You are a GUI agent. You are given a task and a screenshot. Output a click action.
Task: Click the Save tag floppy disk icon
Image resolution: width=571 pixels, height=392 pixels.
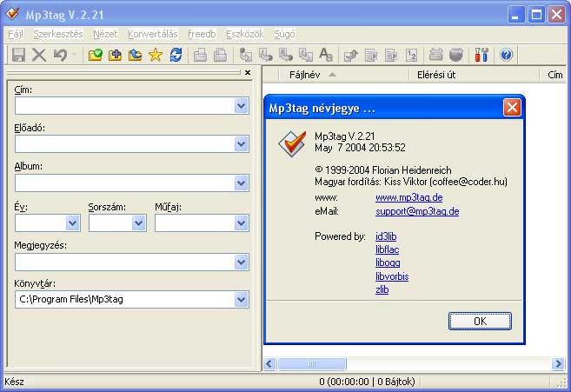coord(18,55)
